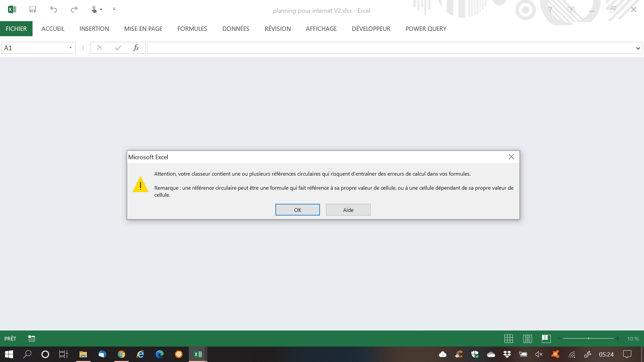Adjust the zoom slider in status bar
Image resolution: width=644 pixels, height=362 pixels.
tap(588, 339)
